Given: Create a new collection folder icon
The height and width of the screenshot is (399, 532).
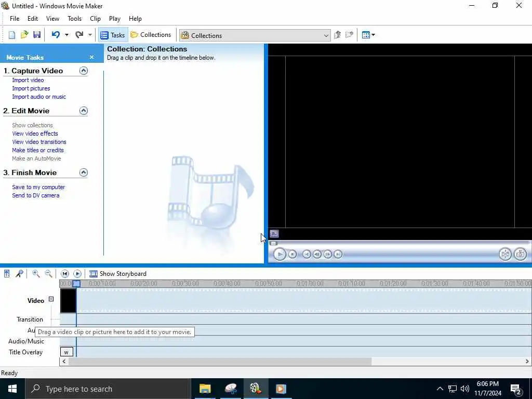Looking at the screenshot, I should [349, 35].
